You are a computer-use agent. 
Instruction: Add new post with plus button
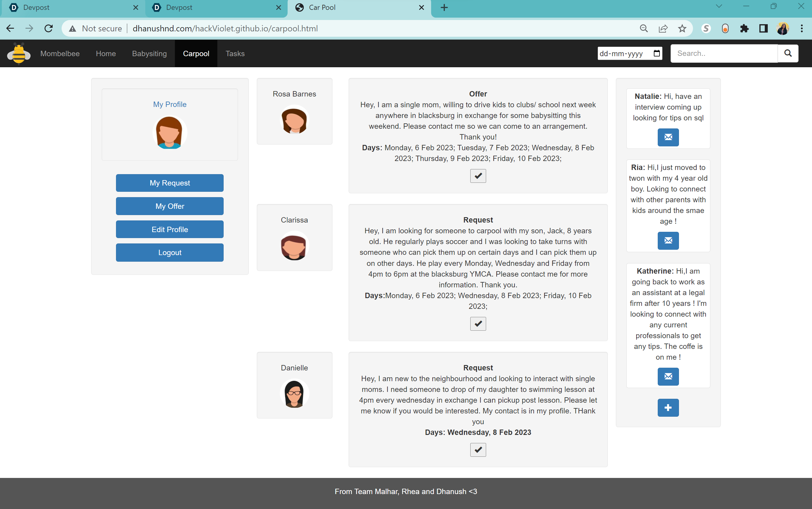coord(668,408)
